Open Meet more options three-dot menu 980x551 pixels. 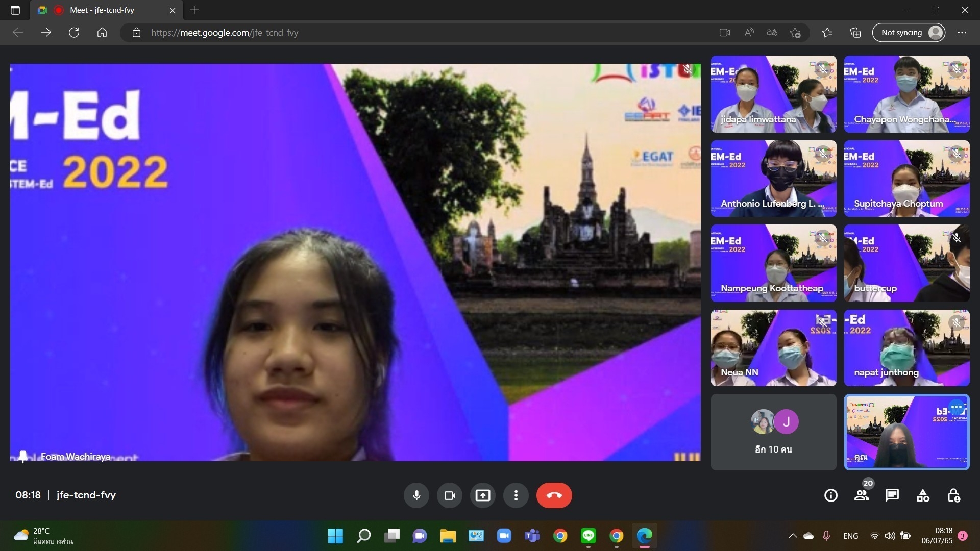[x=516, y=495]
